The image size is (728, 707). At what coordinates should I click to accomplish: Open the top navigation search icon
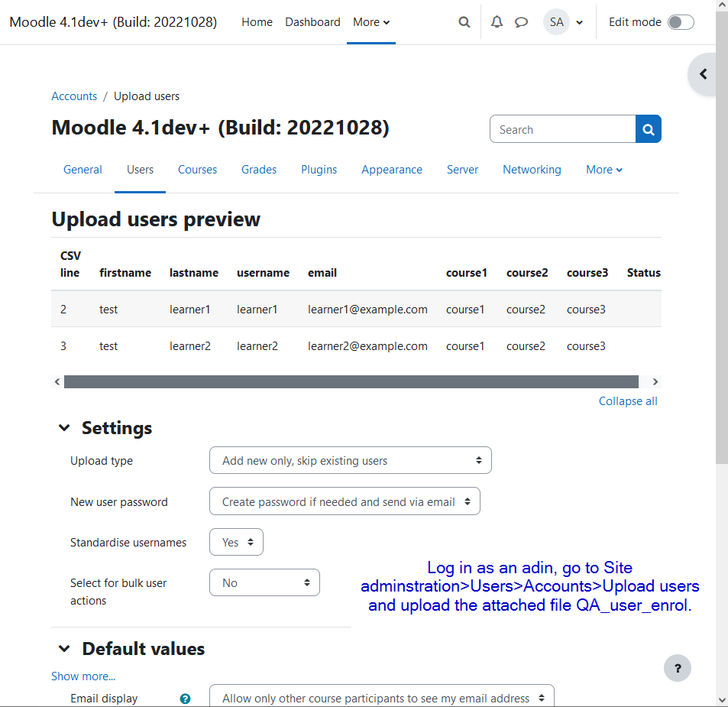point(464,22)
